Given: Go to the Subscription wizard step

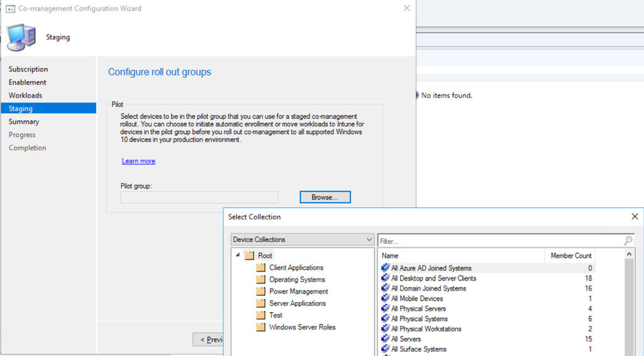Looking at the screenshot, I should [x=28, y=69].
